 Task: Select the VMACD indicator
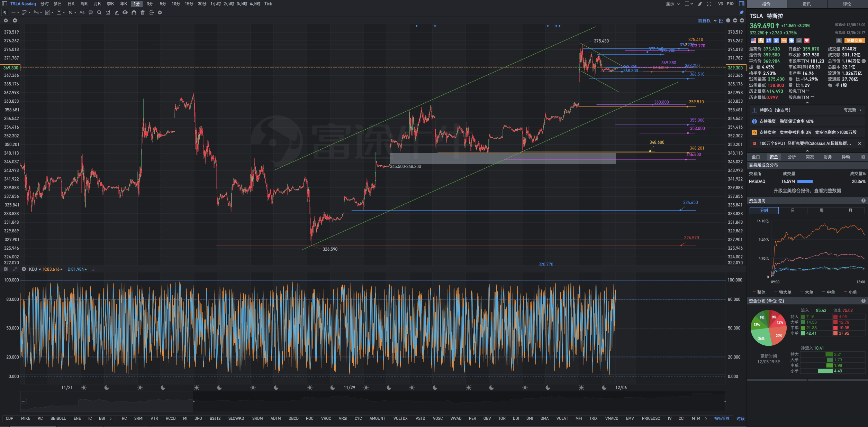[612, 418]
